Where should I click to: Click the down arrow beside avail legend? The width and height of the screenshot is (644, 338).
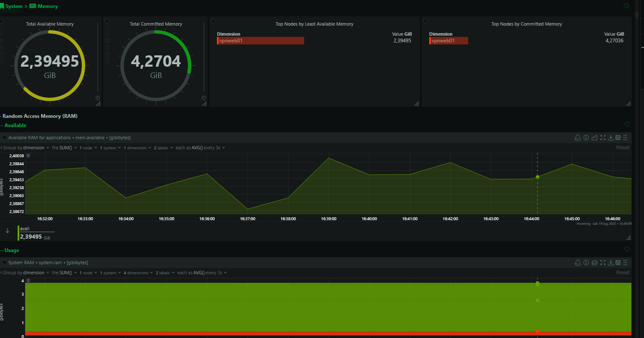(x=8, y=231)
